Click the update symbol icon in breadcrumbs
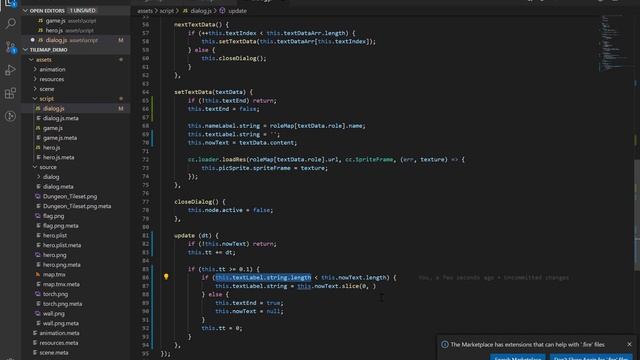Viewport: 640px width, 360px height. (x=222, y=11)
